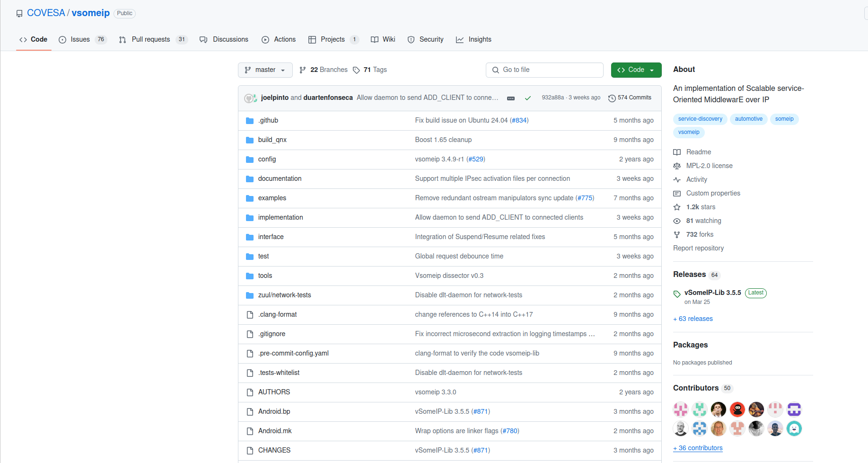Viewport: 868px width, 463px height.
Task: Click the implementation folder icon
Action: point(250,218)
